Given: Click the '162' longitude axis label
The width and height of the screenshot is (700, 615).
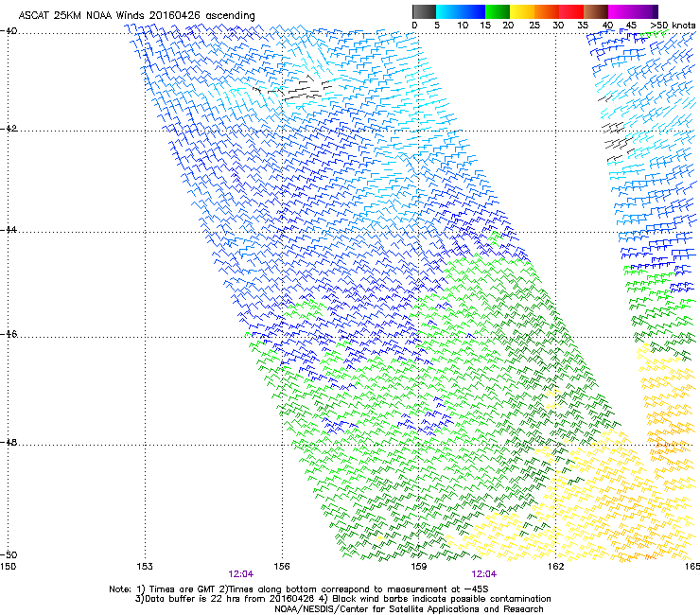Looking at the screenshot, I should pyautogui.click(x=555, y=567).
